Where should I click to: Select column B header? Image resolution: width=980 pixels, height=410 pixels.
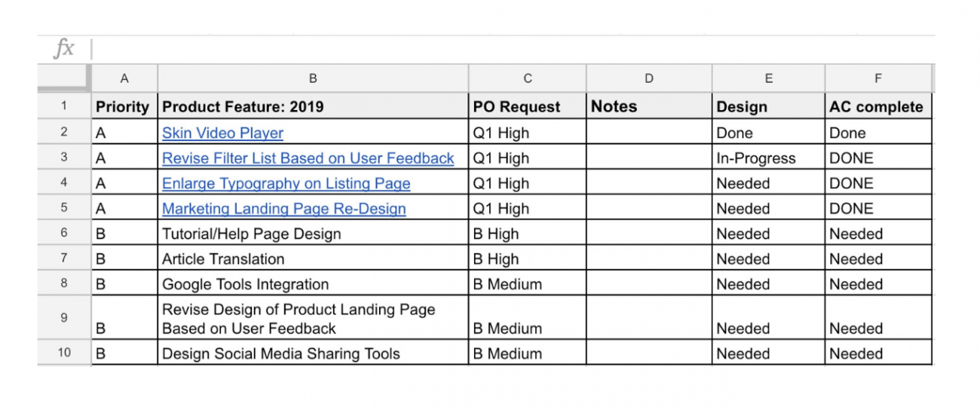[x=313, y=78]
